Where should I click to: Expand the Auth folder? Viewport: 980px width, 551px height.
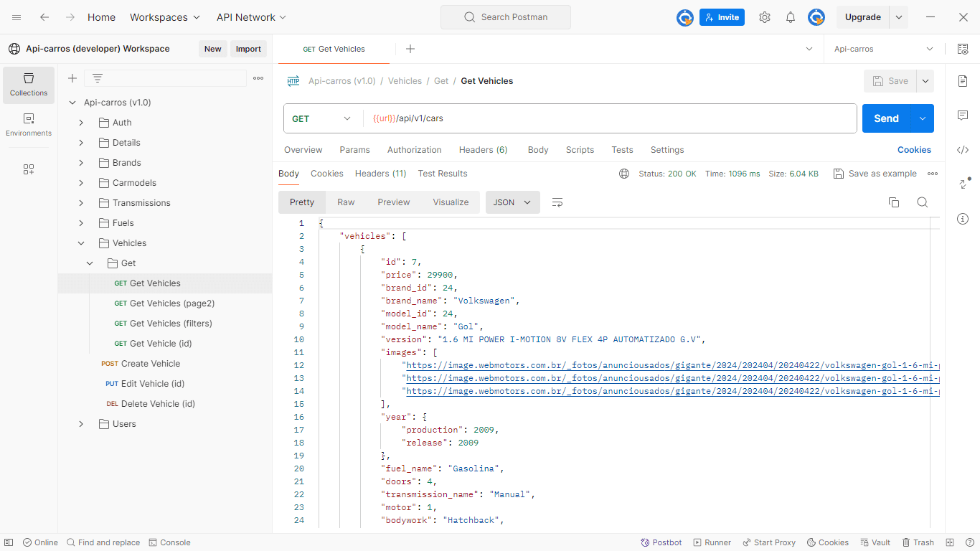click(81, 123)
